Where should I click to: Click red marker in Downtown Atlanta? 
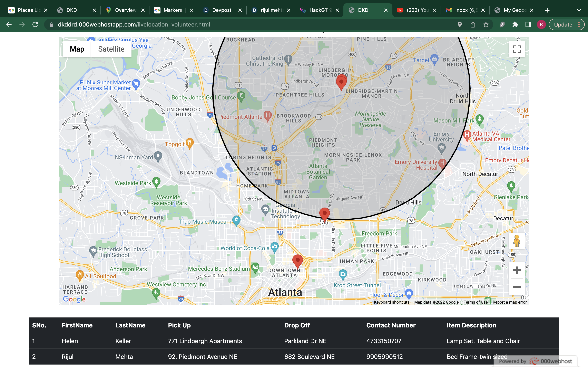[297, 261]
